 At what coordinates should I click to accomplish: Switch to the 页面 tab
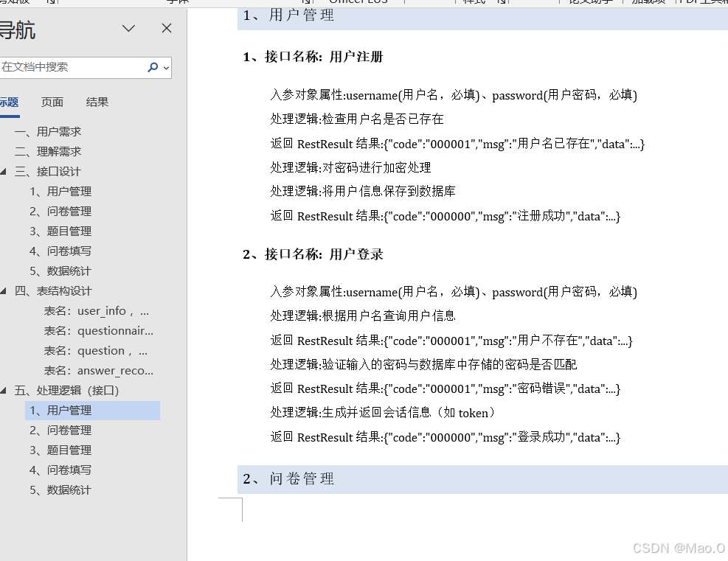(52, 102)
